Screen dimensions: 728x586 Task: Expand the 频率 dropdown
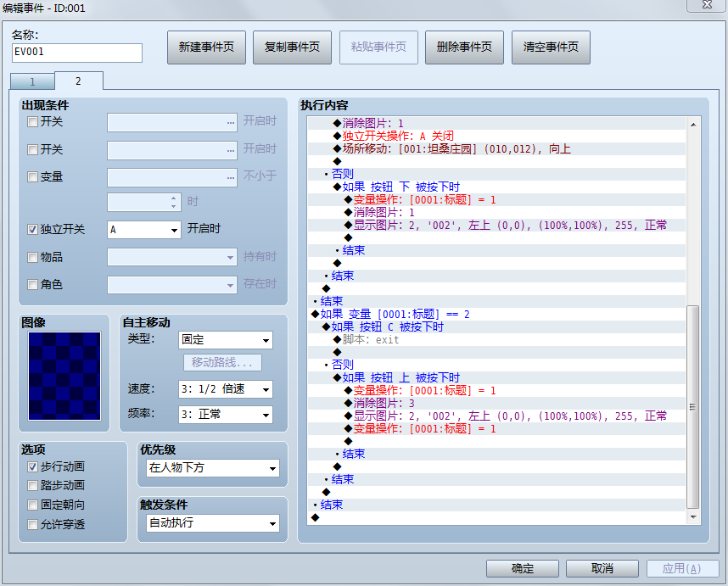[225, 415]
